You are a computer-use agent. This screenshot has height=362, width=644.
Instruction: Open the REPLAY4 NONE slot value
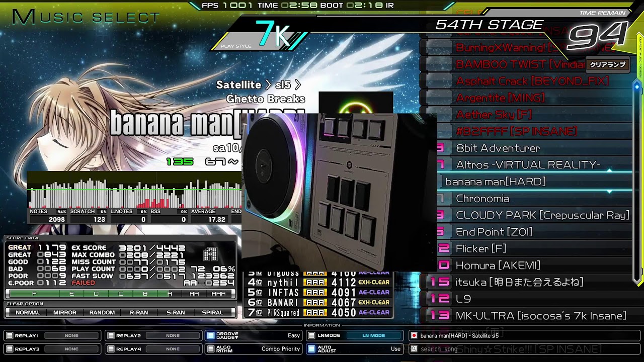173,349
